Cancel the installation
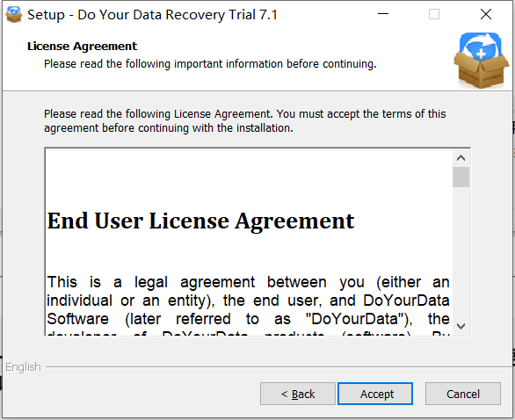515x420 pixels. tap(463, 394)
